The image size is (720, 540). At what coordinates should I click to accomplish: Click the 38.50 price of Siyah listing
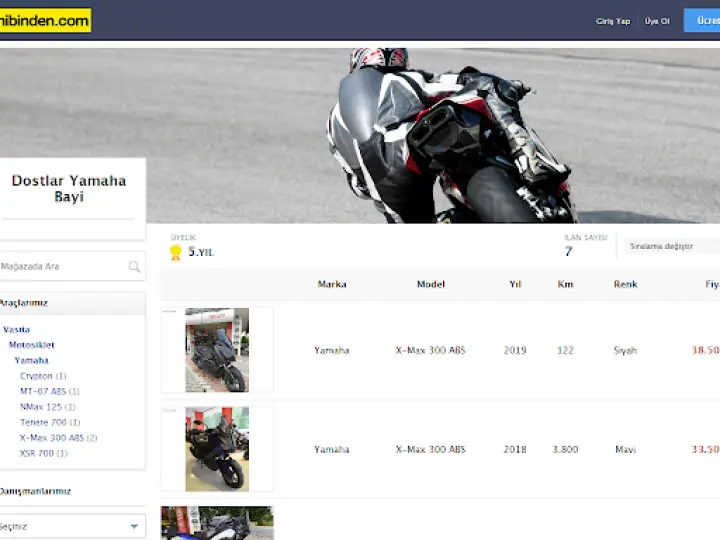[706, 350]
